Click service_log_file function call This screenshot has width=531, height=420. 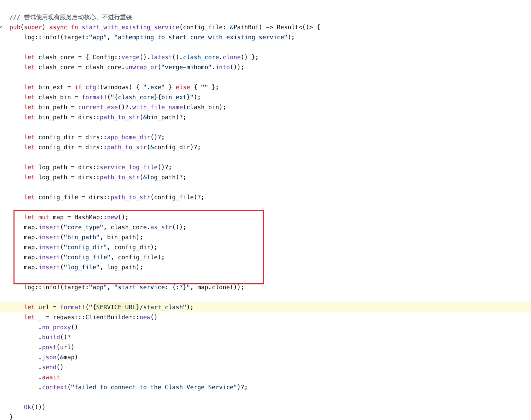(x=128, y=167)
